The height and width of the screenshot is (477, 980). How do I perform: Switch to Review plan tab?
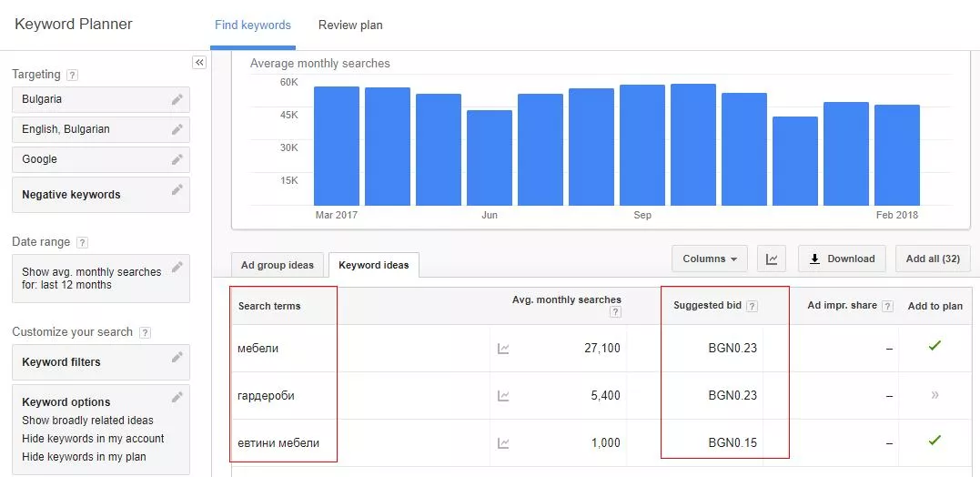tap(350, 25)
